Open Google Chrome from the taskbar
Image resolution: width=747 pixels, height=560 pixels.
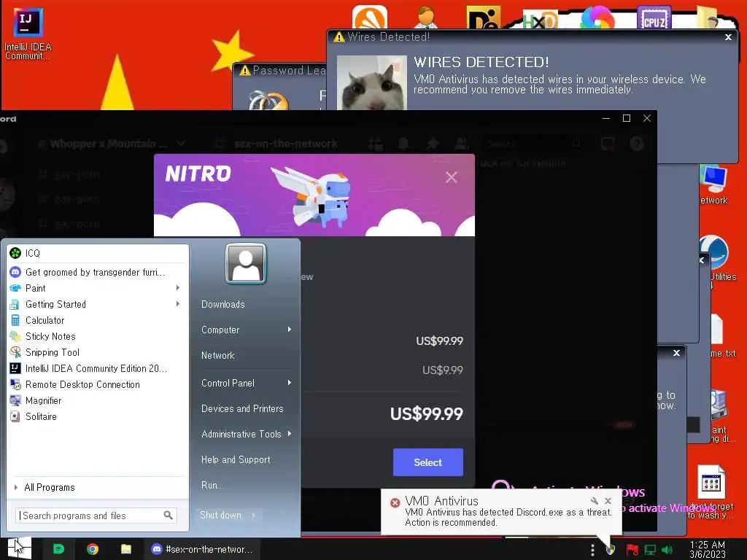pos(93,549)
